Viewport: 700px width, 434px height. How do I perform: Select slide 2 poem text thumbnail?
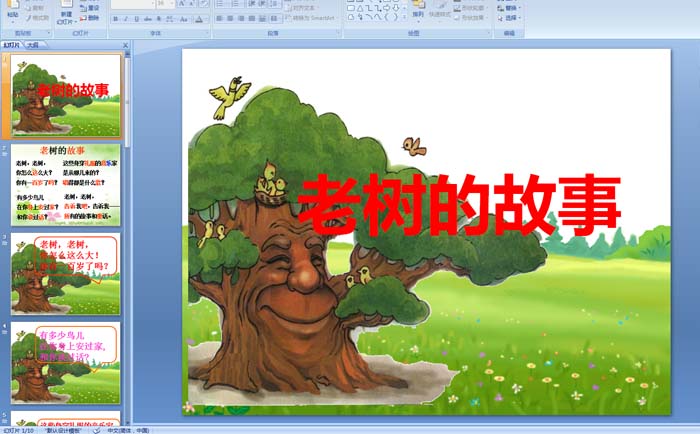66,184
